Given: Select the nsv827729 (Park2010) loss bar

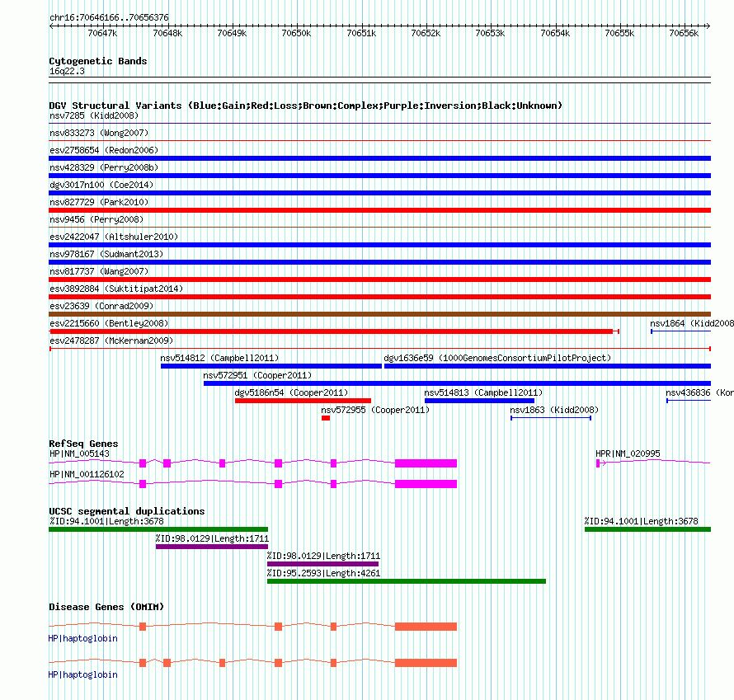Looking at the screenshot, I should point(379,210).
